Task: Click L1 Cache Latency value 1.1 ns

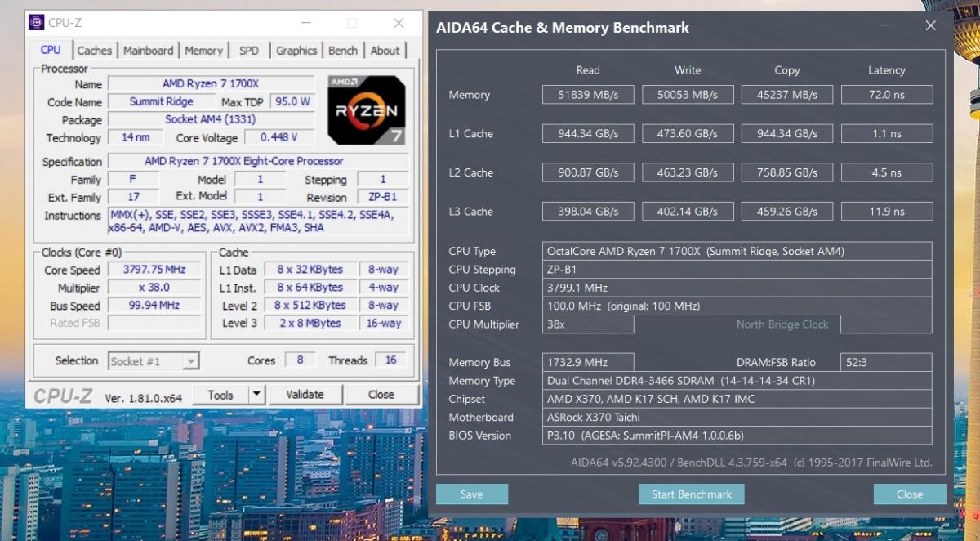Action: pyautogui.click(x=887, y=133)
